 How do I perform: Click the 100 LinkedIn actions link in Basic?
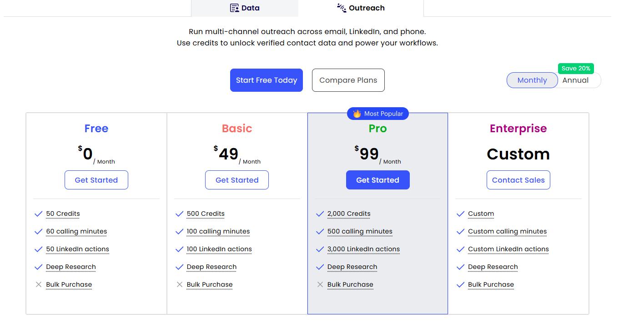click(219, 249)
